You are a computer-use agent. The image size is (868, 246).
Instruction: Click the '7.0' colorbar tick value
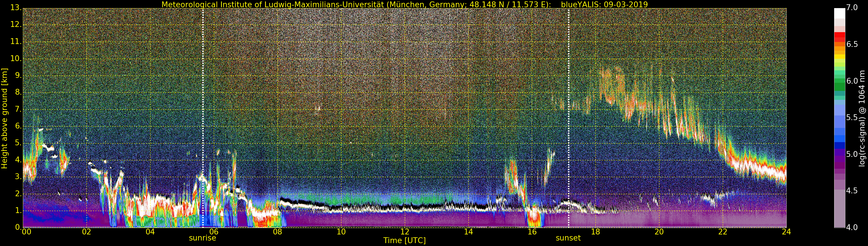(852, 8)
